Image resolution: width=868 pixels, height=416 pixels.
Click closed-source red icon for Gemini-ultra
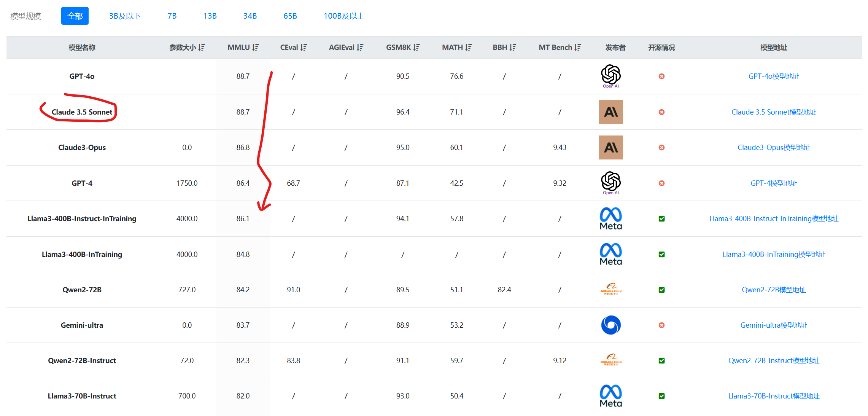pyautogui.click(x=661, y=325)
